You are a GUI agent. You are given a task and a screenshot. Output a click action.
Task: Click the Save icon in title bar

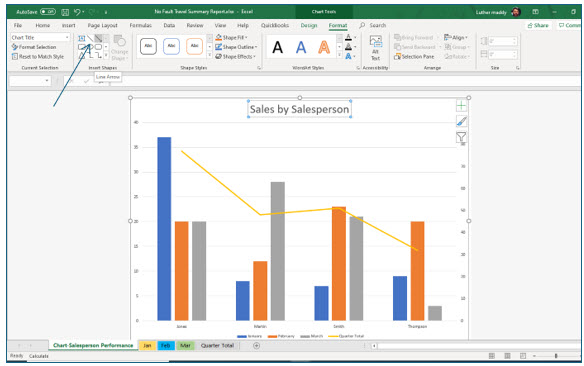coord(65,12)
